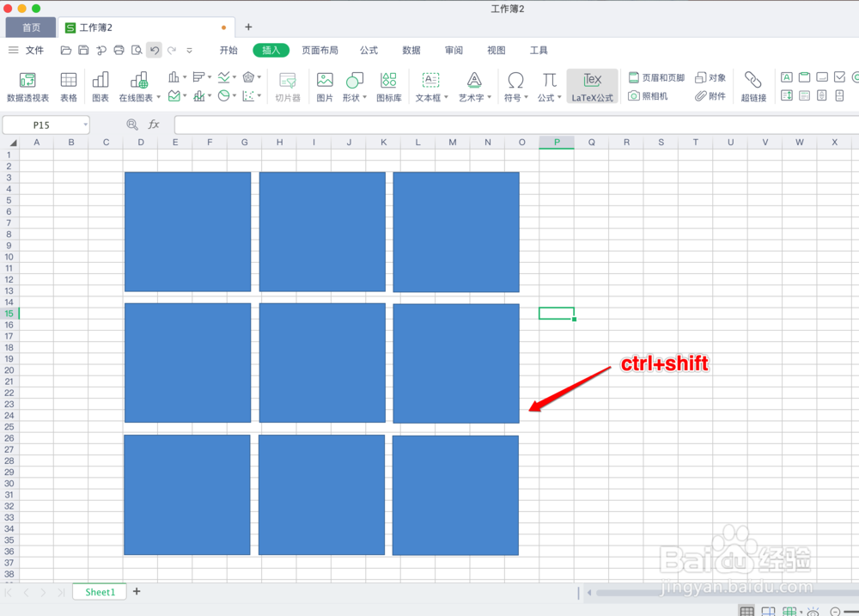This screenshot has width=859, height=616.
Task: Toggle eye protection mode icon
Action: pos(813,611)
